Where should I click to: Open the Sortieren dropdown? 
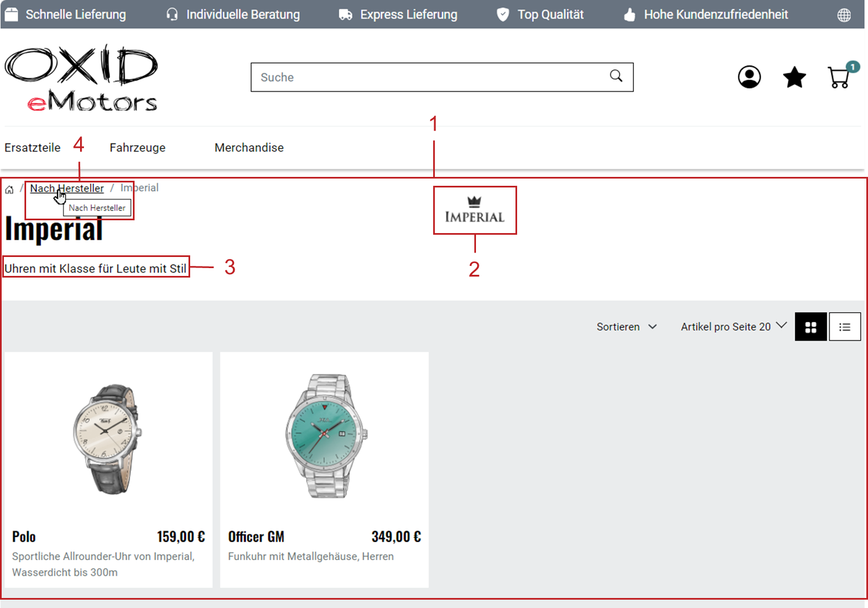click(x=627, y=327)
